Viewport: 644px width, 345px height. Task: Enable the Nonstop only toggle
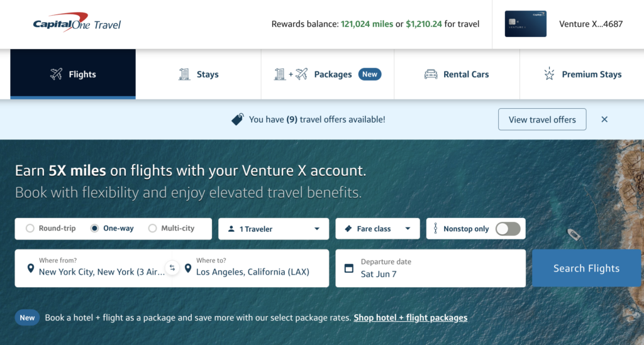[x=508, y=229]
